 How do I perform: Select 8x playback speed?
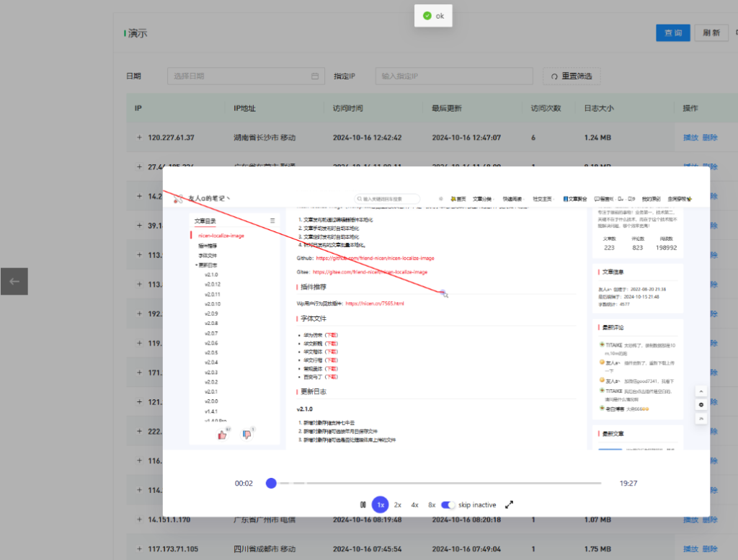(431, 505)
